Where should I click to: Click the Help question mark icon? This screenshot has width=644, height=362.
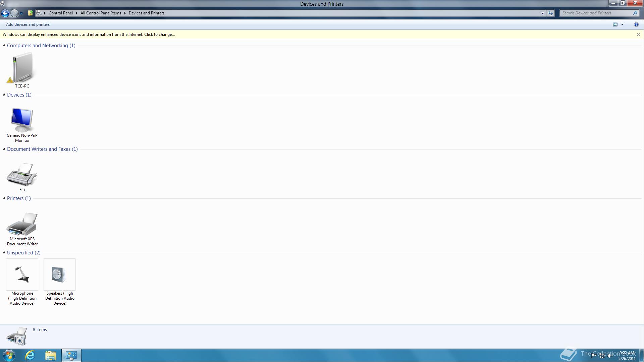pyautogui.click(x=636, y=24)
